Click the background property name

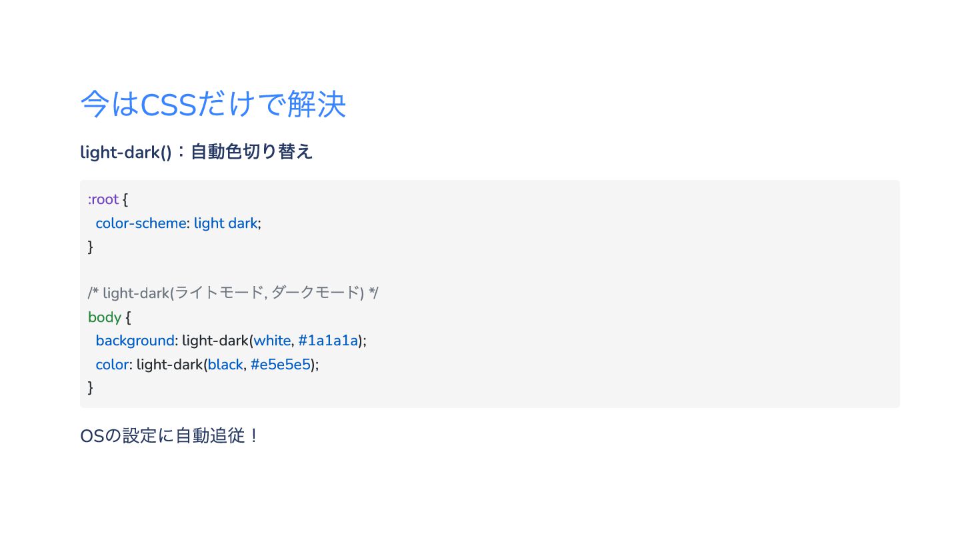(x=135, y=341)
